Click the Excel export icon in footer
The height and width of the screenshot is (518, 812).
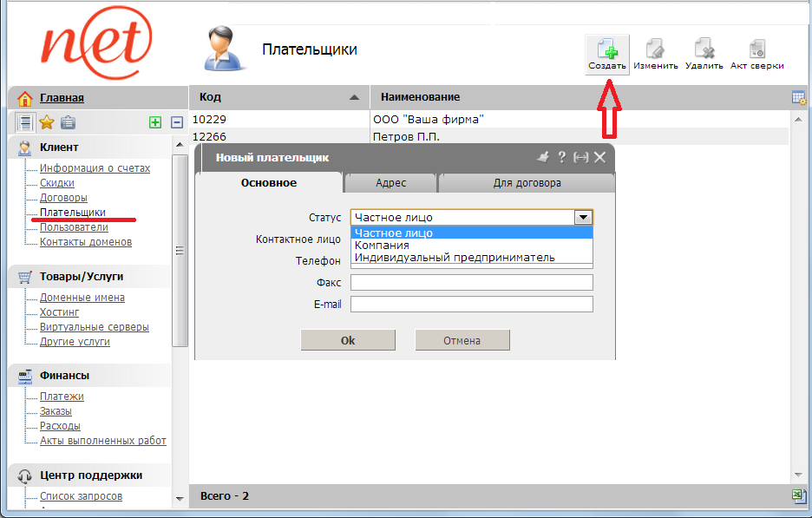pyautogui.click(x=799, y=495)
